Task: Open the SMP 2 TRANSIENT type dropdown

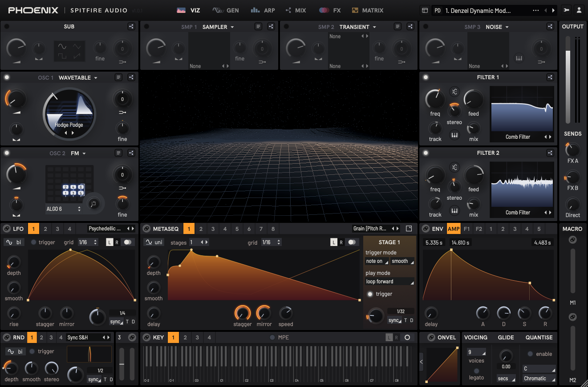Action: point(357,27)
